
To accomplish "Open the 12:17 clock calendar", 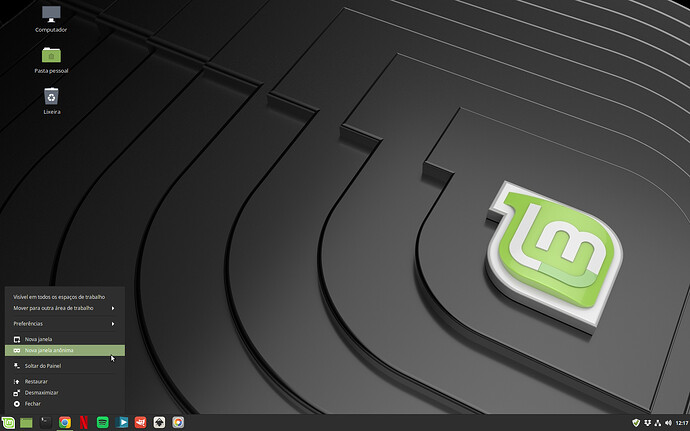I will [x=682, y=423].
